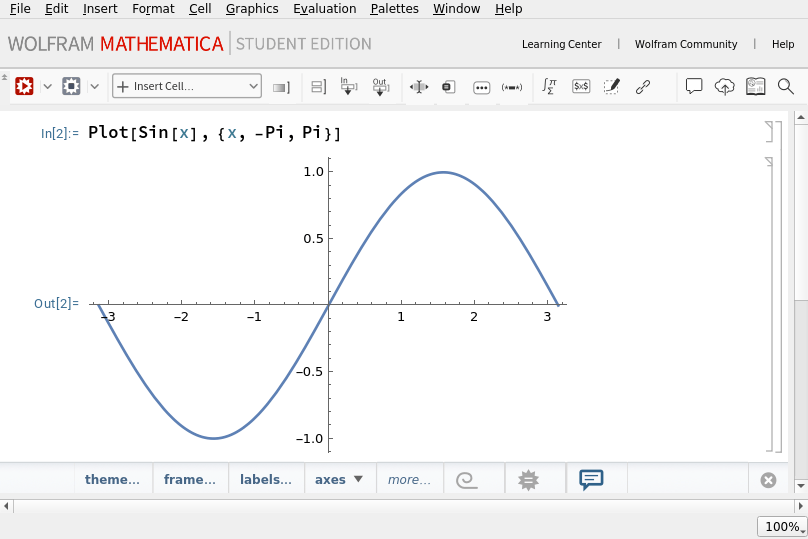
Task: Select the In[2] input cell bracket
Action: (x=770, y=131)
